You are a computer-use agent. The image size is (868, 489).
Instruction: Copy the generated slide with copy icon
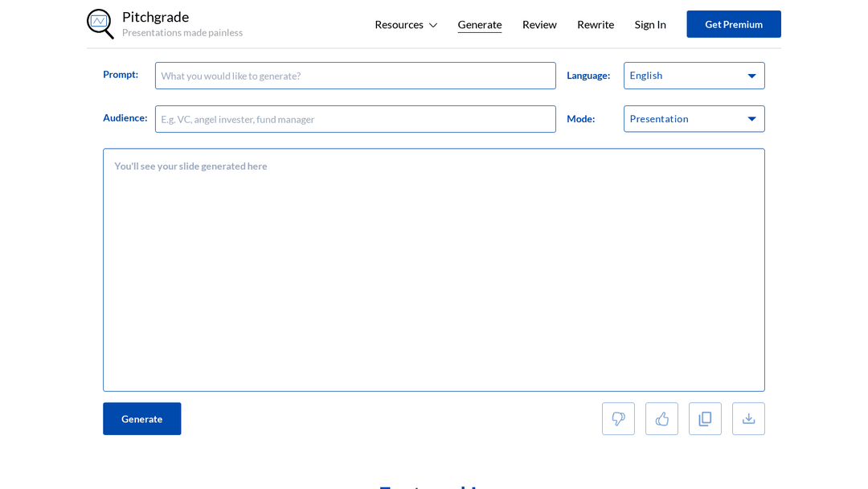pyautogui.click(x=705, y=419)
